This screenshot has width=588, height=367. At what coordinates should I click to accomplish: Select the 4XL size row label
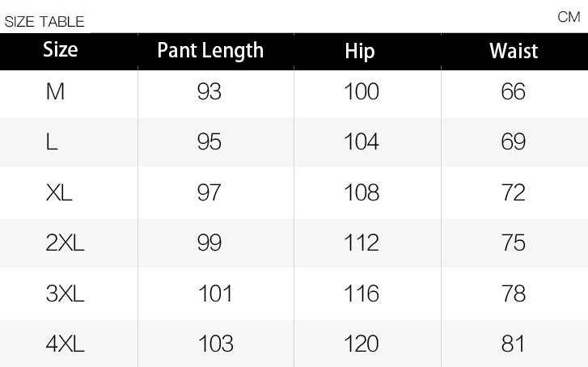coord(65,344)
